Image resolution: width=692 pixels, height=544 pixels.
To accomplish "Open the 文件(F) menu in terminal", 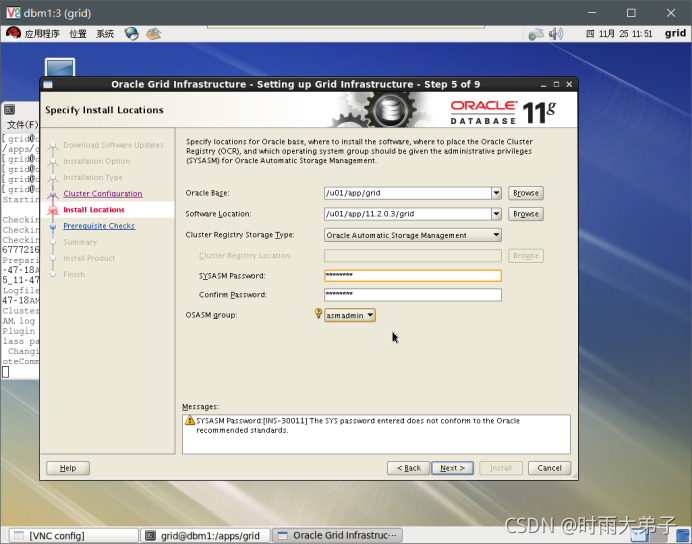I will pyautogui.click(x=22, y=124).
